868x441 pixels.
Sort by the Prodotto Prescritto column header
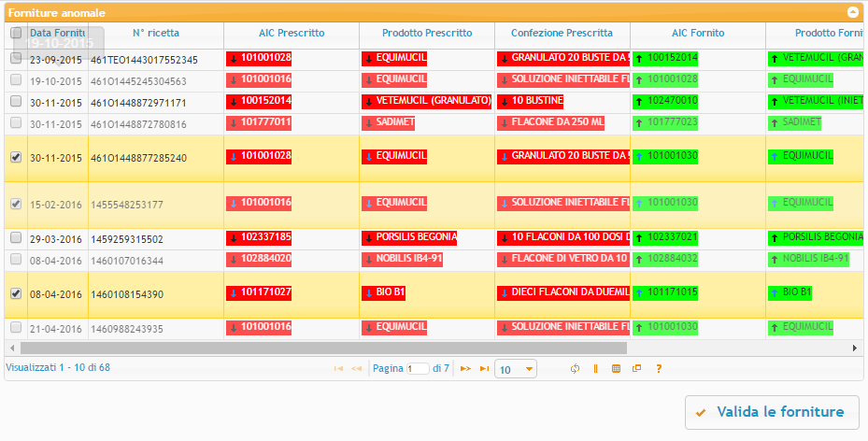(427, 34)
